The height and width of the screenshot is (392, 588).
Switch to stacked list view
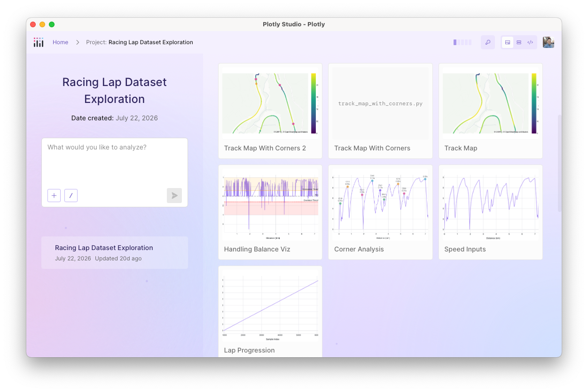tap(519, 42)
